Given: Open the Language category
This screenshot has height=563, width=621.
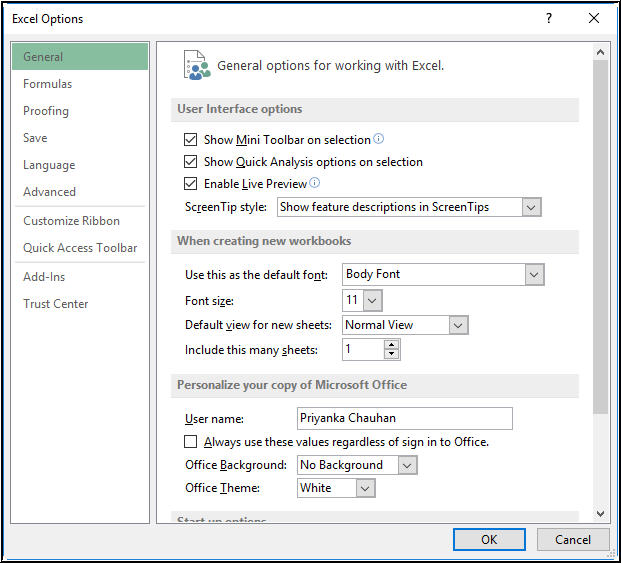Looking at the screenshot, I should point(80,164).
